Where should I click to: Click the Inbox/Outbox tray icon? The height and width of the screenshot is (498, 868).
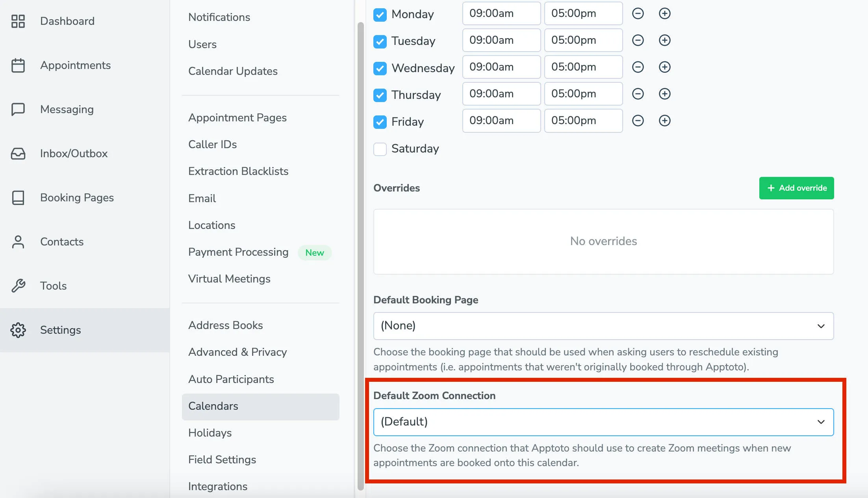(x=17, y=154)
